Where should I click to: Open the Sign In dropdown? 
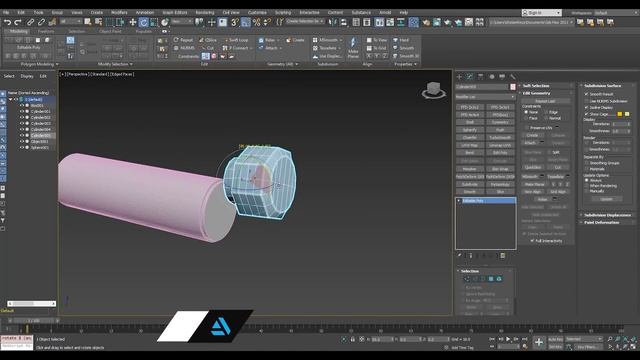click(542, 13)
